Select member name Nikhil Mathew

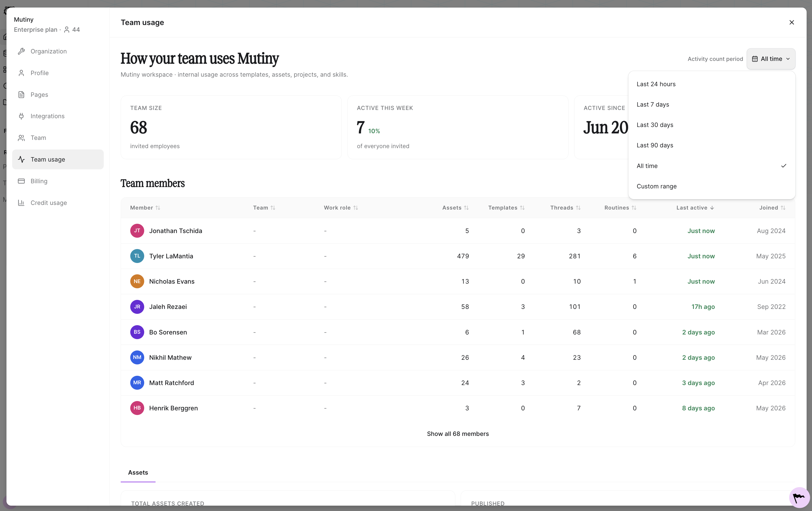(170, 357)
